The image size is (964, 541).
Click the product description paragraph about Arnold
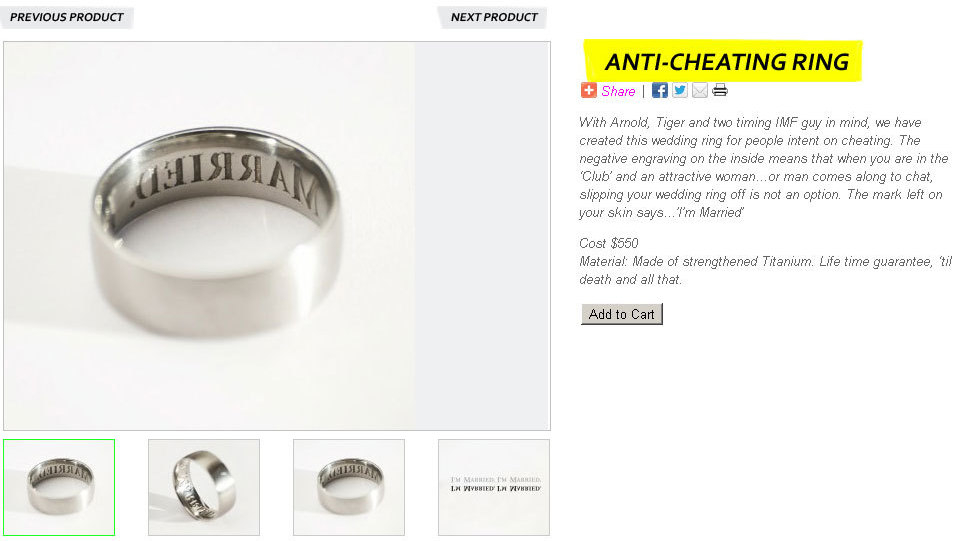point(764,167)
